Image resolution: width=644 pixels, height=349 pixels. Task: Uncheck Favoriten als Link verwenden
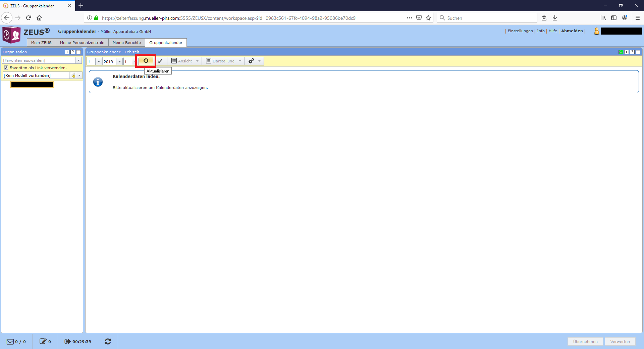[x=6, y=68]
